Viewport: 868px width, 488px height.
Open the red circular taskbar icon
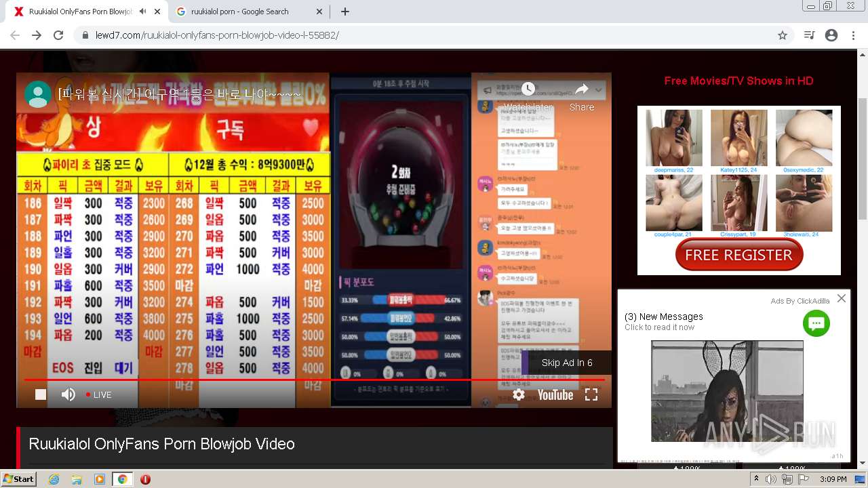tap(145, 479)
